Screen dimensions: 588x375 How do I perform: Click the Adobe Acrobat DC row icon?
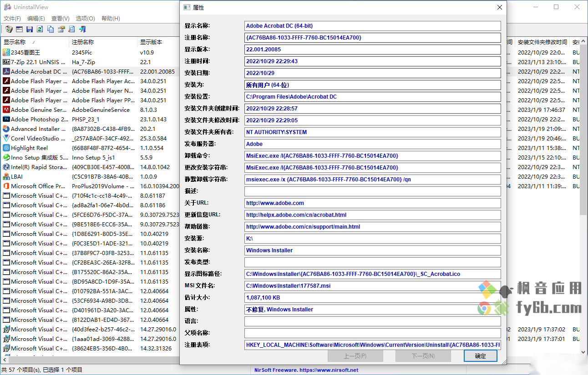(6, 71)
